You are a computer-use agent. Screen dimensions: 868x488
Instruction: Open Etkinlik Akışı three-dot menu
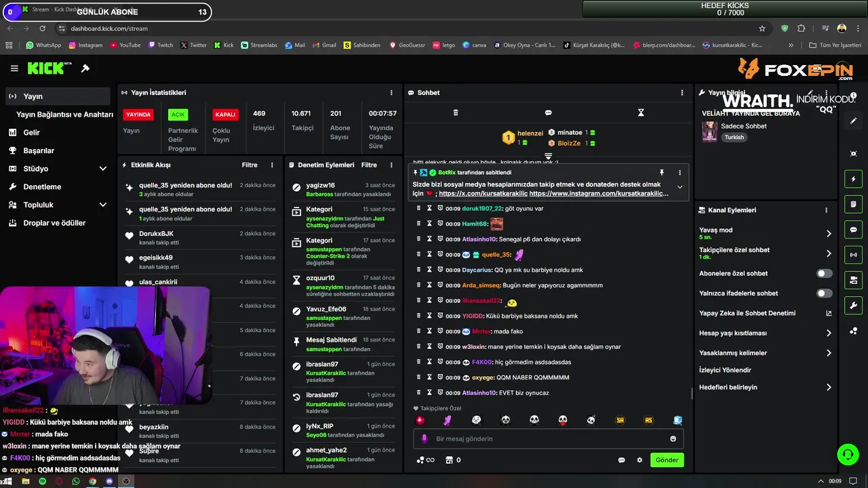272,165
